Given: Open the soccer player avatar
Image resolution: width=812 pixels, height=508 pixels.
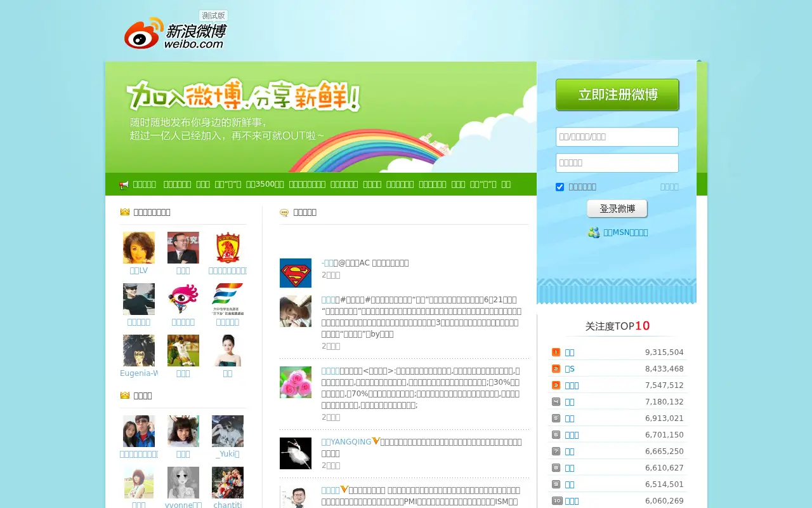Looking at the screenshot, I should (x=183, y=351).
